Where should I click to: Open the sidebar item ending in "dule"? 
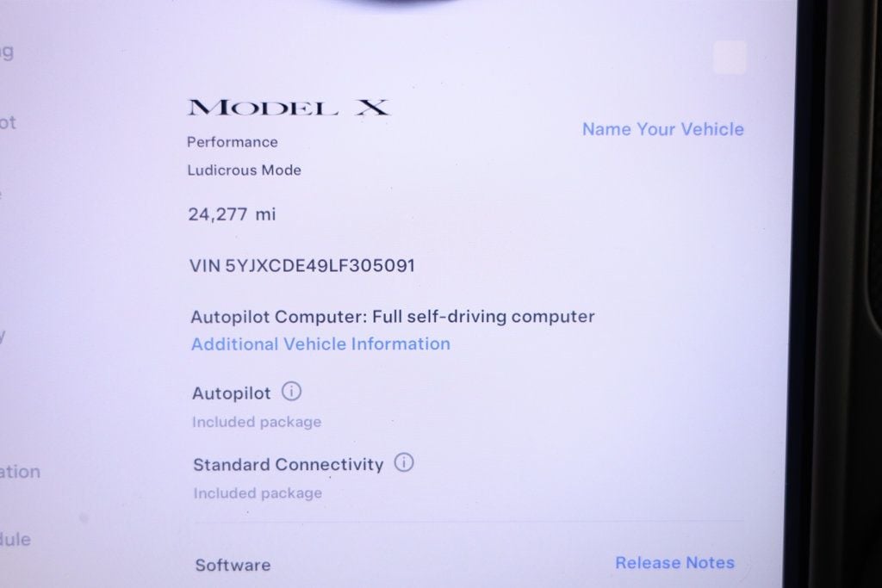coord(16,540)
